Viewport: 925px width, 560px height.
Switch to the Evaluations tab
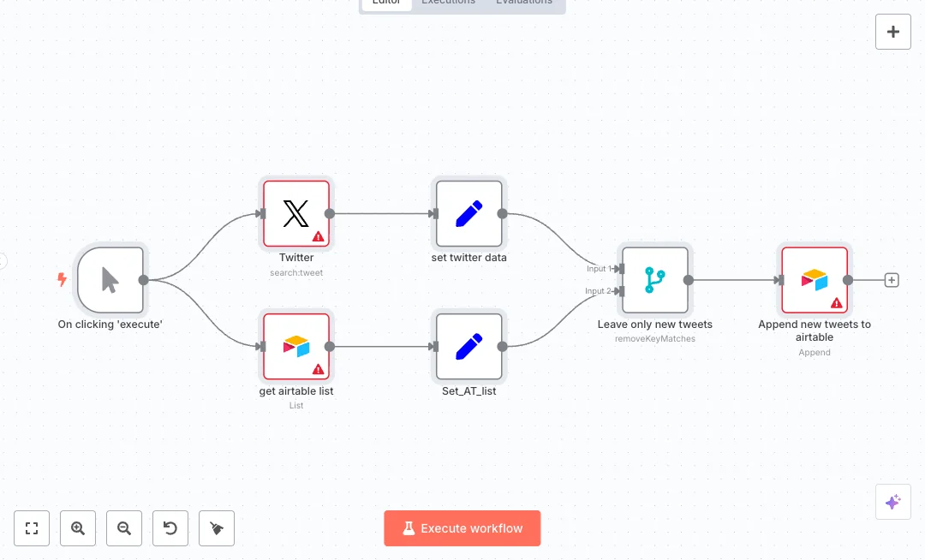524,3
